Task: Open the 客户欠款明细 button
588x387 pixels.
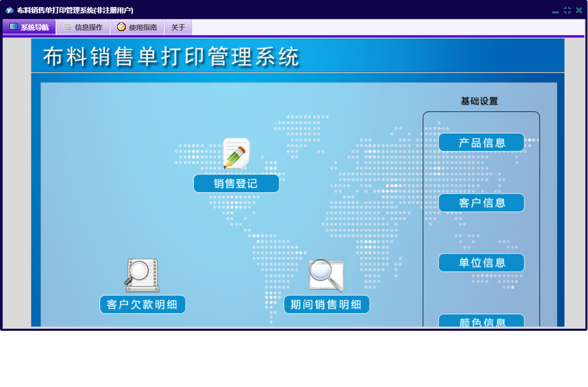Action: [x=142, y=305]
